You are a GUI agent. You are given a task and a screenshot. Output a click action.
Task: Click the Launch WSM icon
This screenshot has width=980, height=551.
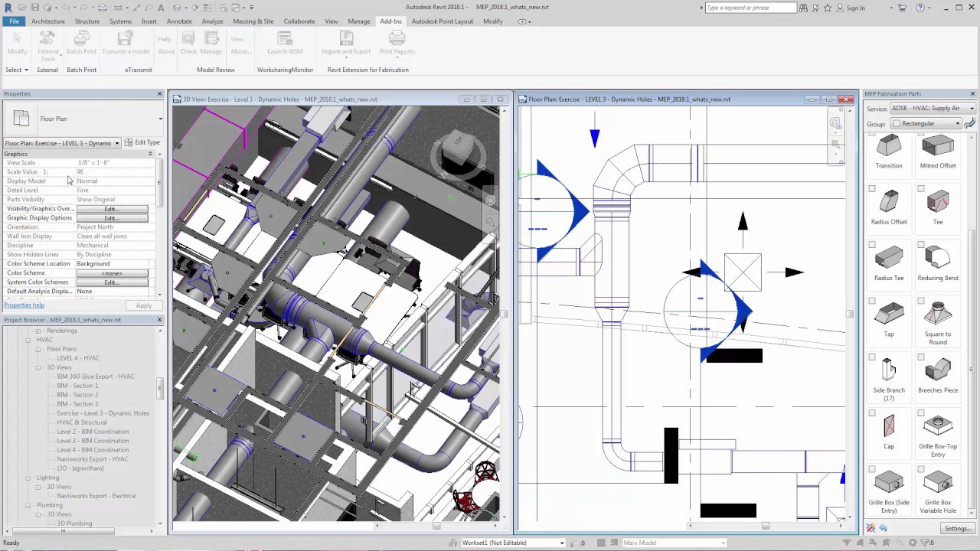285,38
